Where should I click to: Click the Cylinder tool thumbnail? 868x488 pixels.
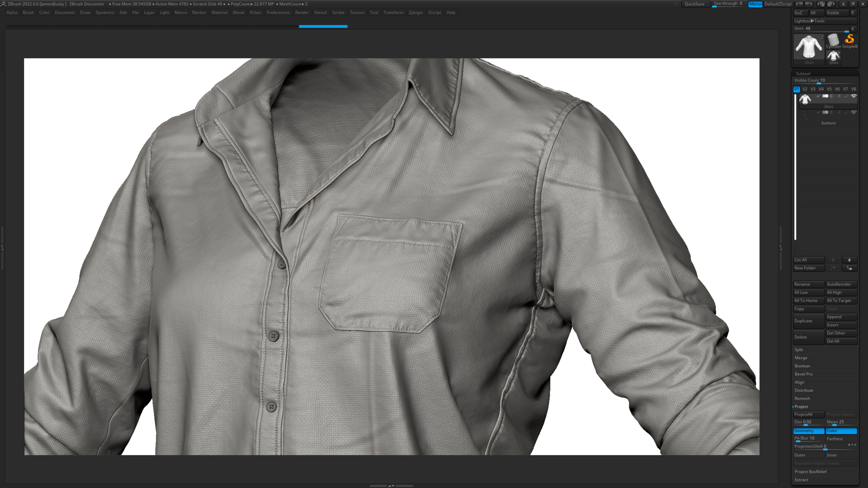point(833,40)
